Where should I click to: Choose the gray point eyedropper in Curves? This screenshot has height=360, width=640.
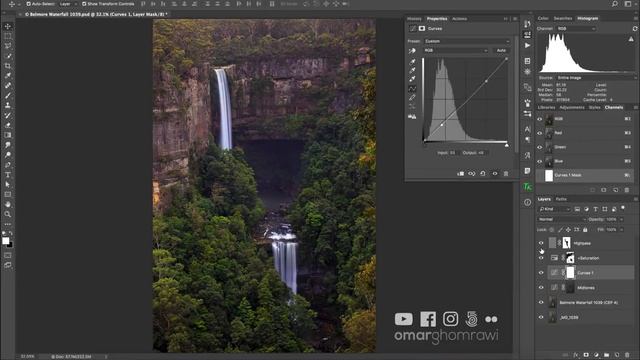412,71
